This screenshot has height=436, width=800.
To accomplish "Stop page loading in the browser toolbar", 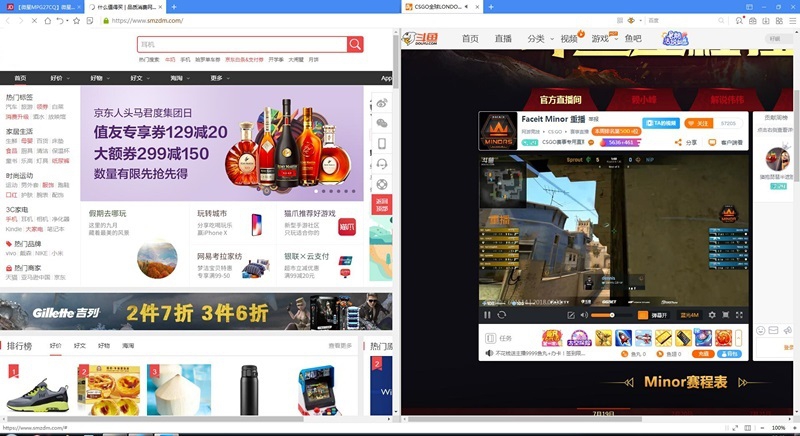I will tap(34, 21).
